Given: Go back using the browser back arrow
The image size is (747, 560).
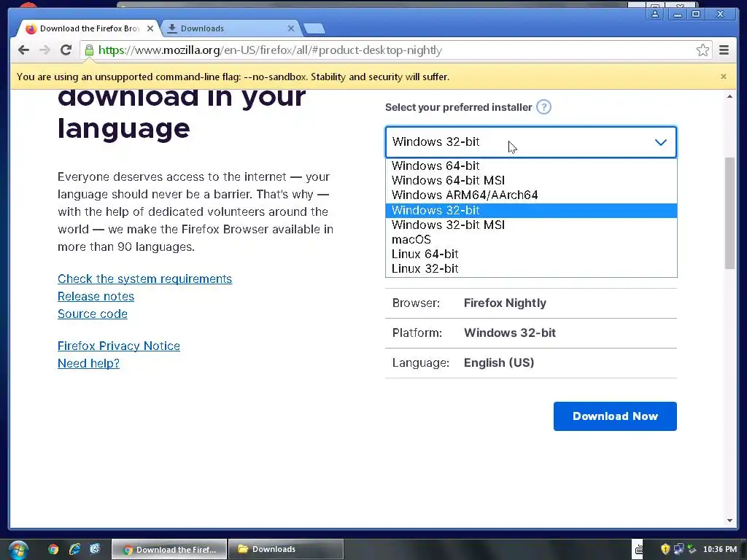Looking at the screenshot, I should (23, 50).
